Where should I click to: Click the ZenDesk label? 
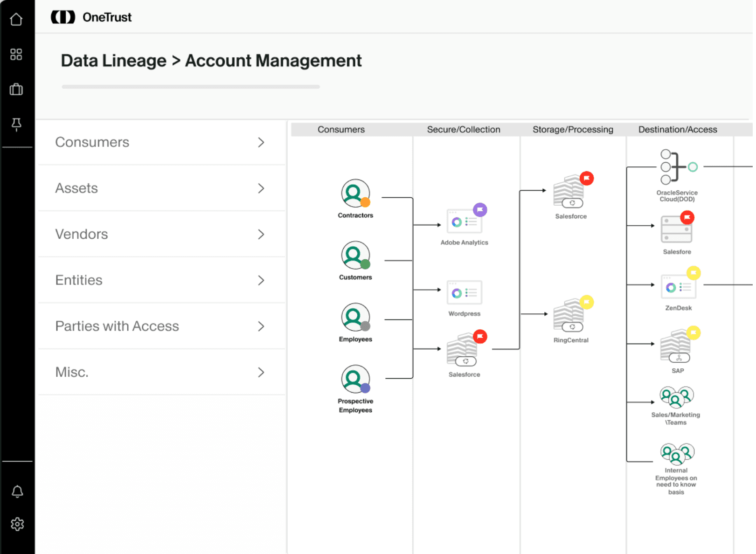(679, 308)
